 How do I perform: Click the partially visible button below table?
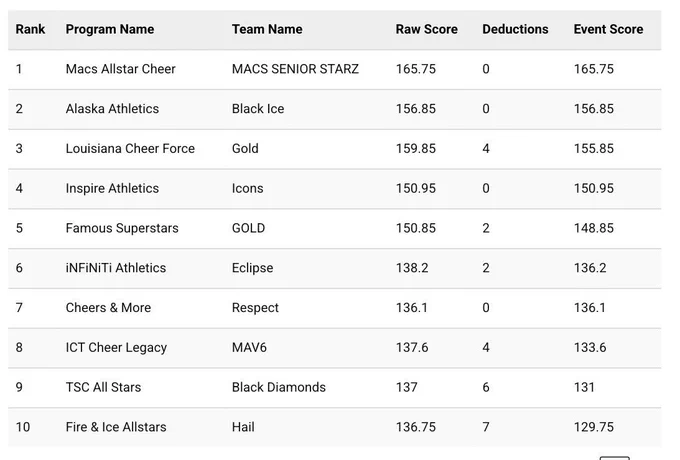coord(615,458)
